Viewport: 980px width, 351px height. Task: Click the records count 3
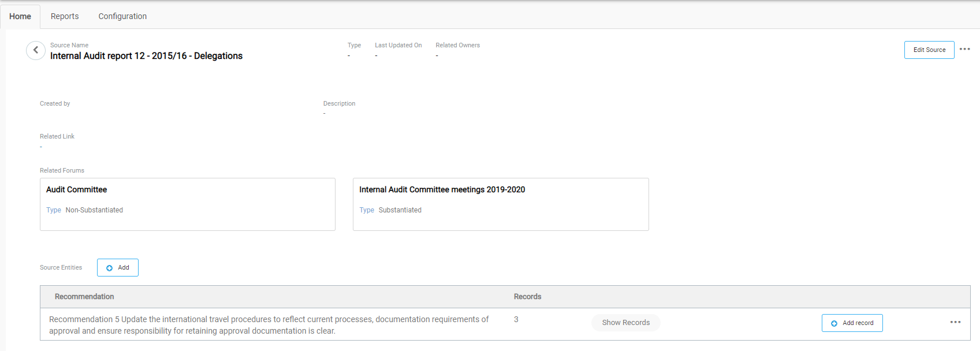pos(516,319)
